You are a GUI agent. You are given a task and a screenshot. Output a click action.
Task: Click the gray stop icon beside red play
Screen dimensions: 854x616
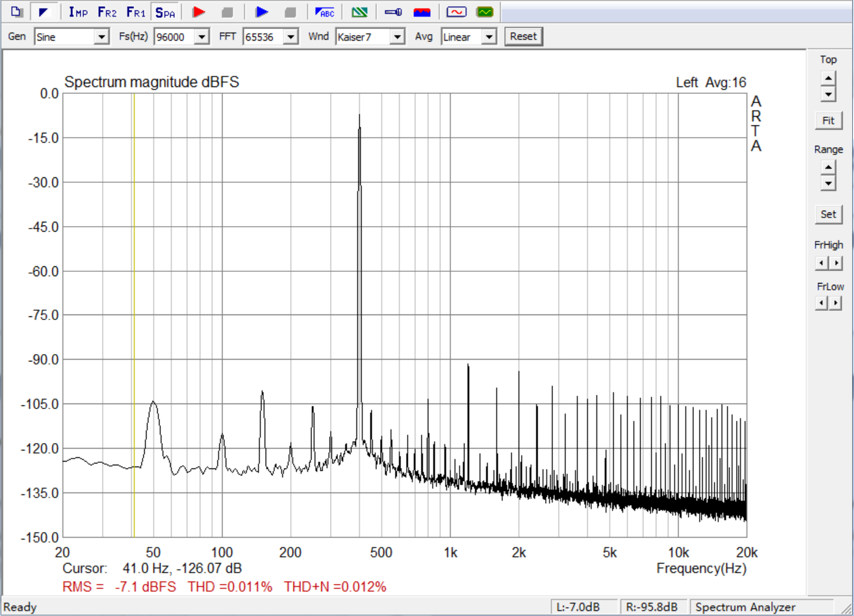(227, 12)
